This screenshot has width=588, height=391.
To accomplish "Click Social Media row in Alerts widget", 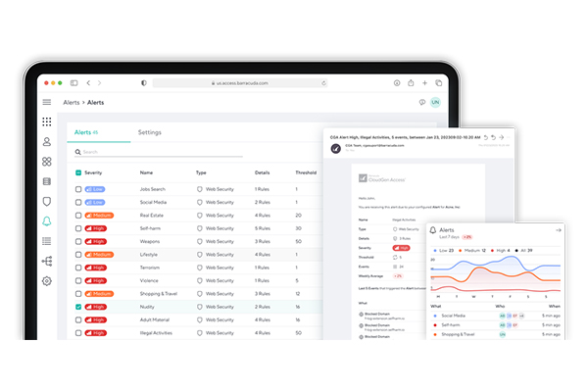I will 496,316.
